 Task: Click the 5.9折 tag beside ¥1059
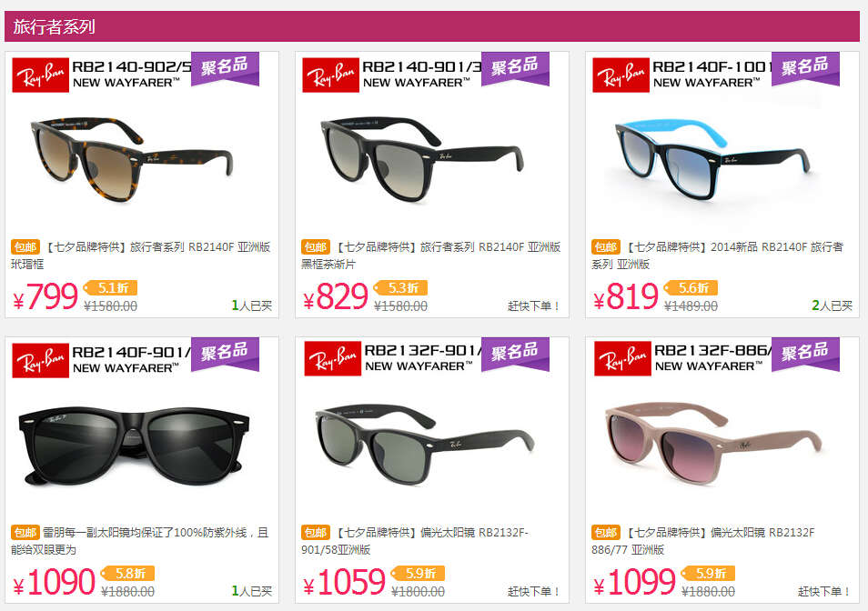(x=418, y=573)
